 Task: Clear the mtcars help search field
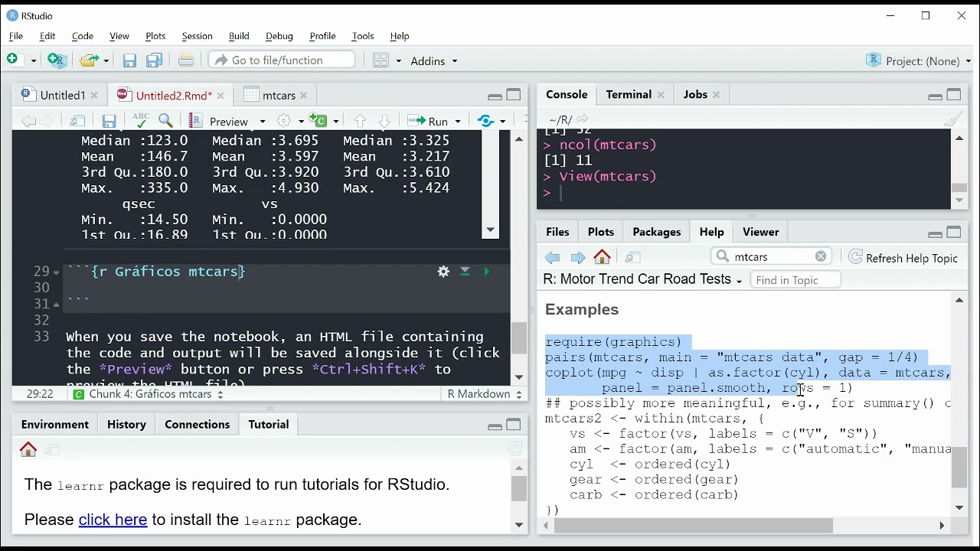[x=821, y=257]
